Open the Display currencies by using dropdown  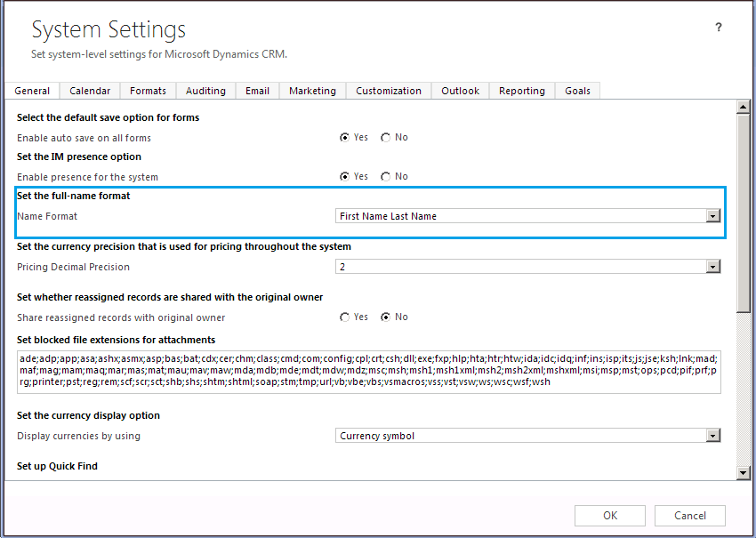(x=714, y=436)
